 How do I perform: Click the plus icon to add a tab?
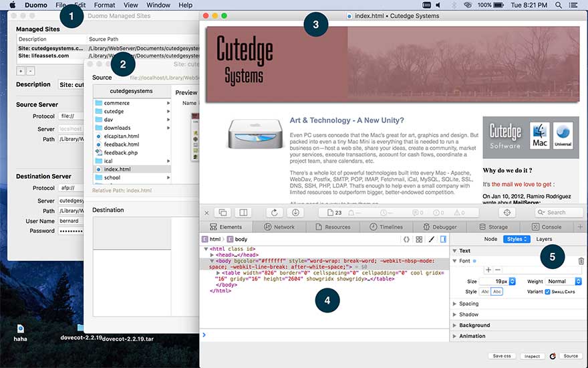click(579, 227)
